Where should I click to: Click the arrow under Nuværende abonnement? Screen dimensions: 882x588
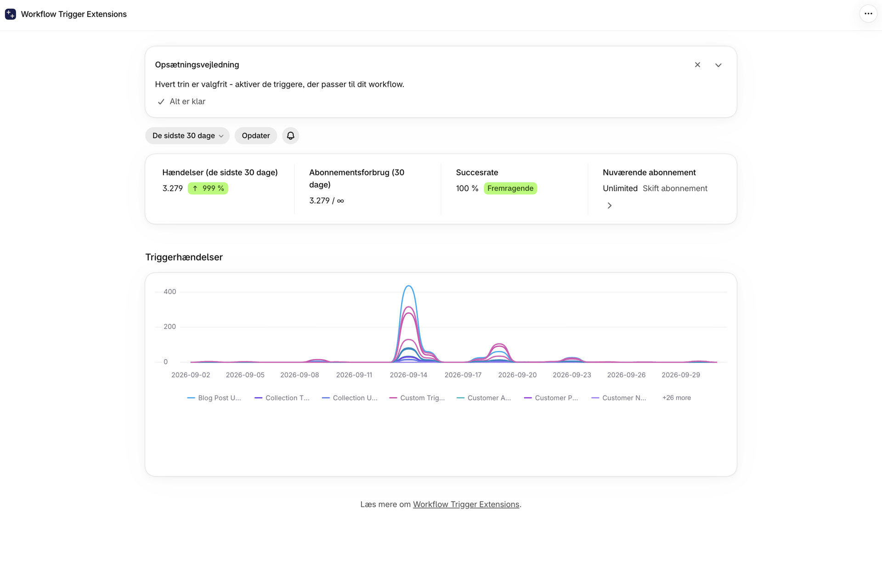[x=609, y=205]
